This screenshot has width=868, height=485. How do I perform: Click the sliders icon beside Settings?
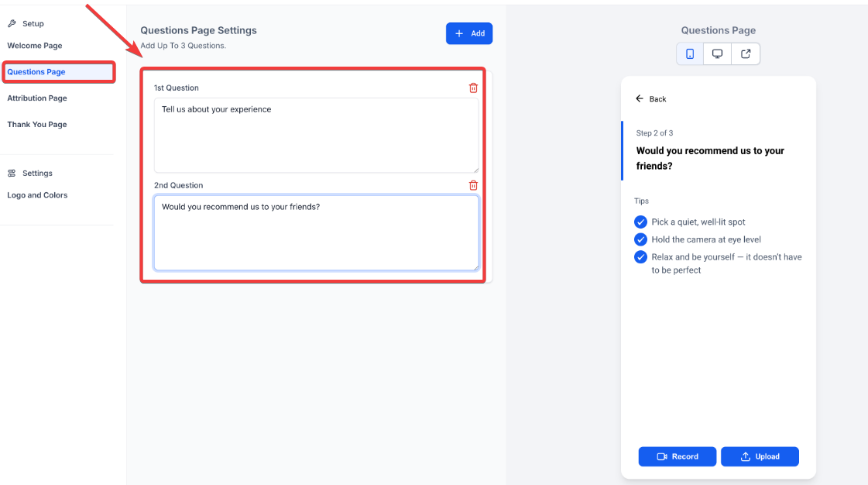(12, 174)
